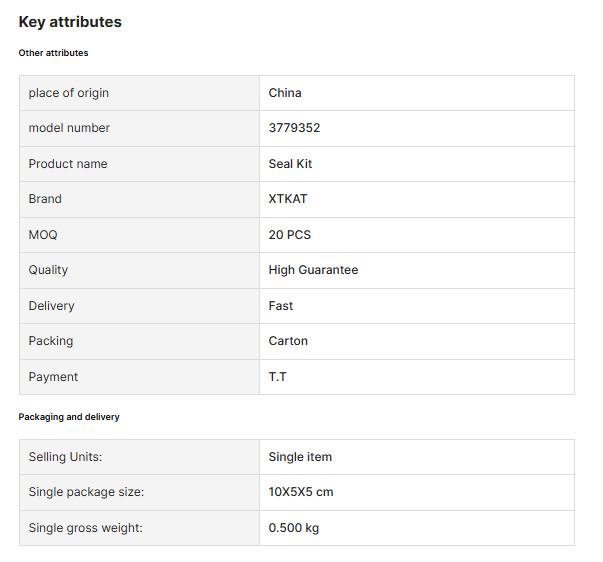Viewport: 603px width, 562px height.
Task: Select the model number label
Action: coord(69,128)
